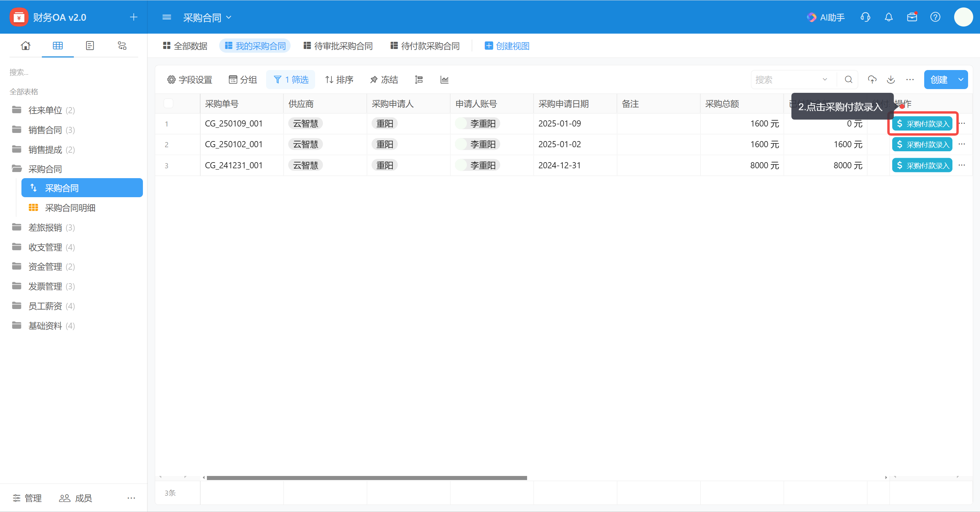Click the download export icon
The height and width of the screenshot is (512, 980).
pyautogui.click(x=891, y=80)
